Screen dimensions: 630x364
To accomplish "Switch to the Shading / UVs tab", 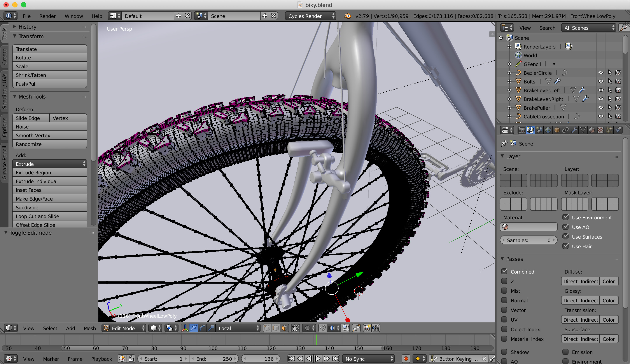I will [4, 91].
